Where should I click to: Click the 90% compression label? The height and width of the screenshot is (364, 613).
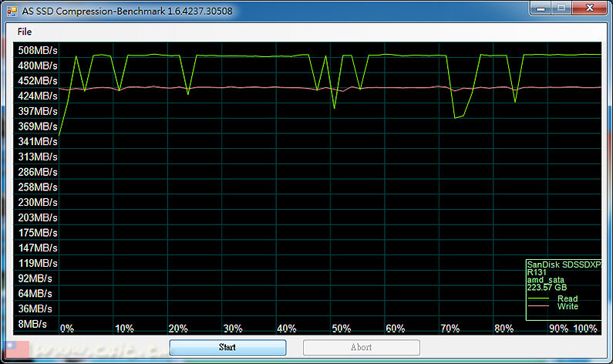click(x=559, y=329)
